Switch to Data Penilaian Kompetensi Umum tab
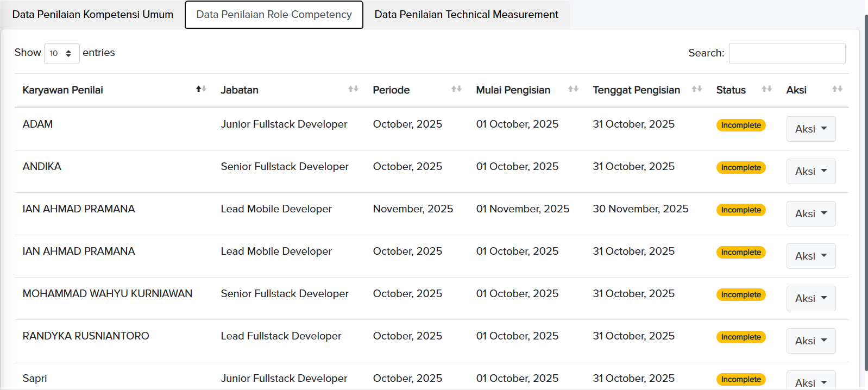Screen dimensions: 868x390 93,15
